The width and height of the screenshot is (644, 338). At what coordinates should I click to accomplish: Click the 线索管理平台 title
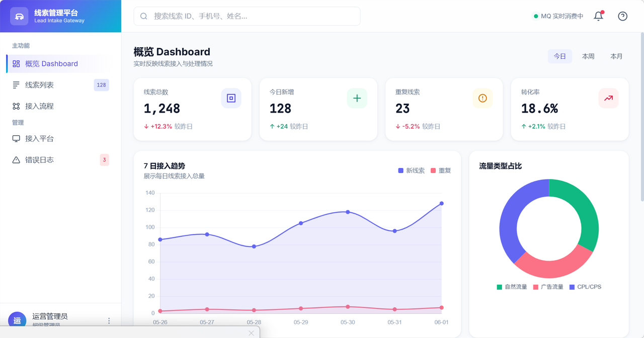tap(56, 13)
